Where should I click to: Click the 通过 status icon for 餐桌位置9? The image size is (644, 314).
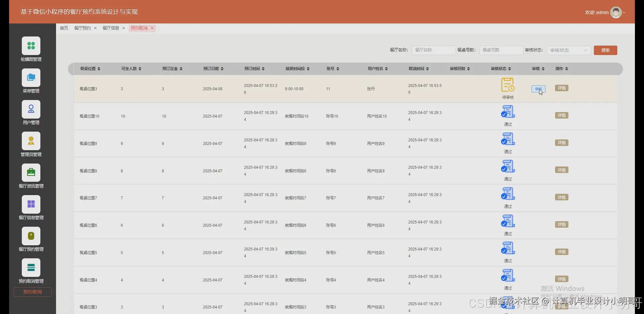pyautogui.click(x=508, y=139)
